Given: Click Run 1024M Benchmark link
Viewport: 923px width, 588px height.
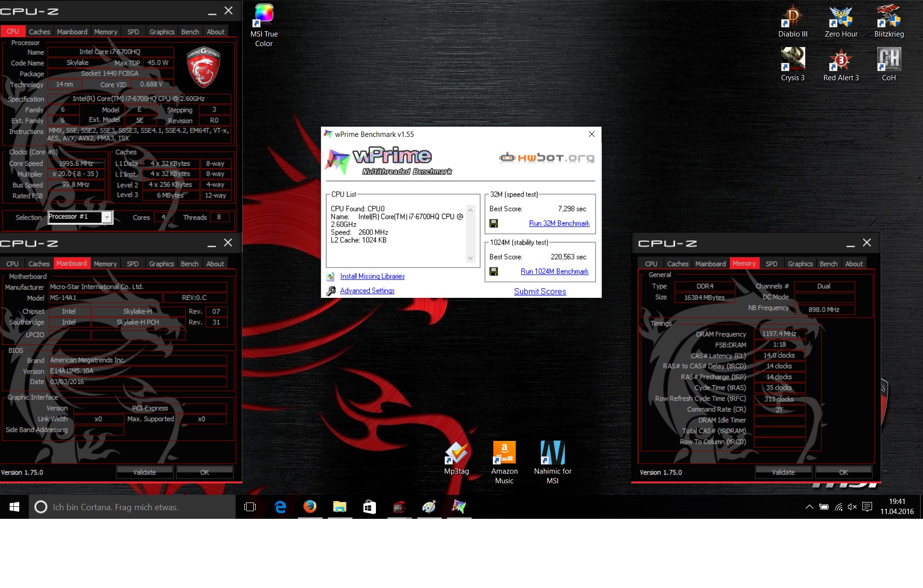Looking at the screenshot, I should coord(554,271).
